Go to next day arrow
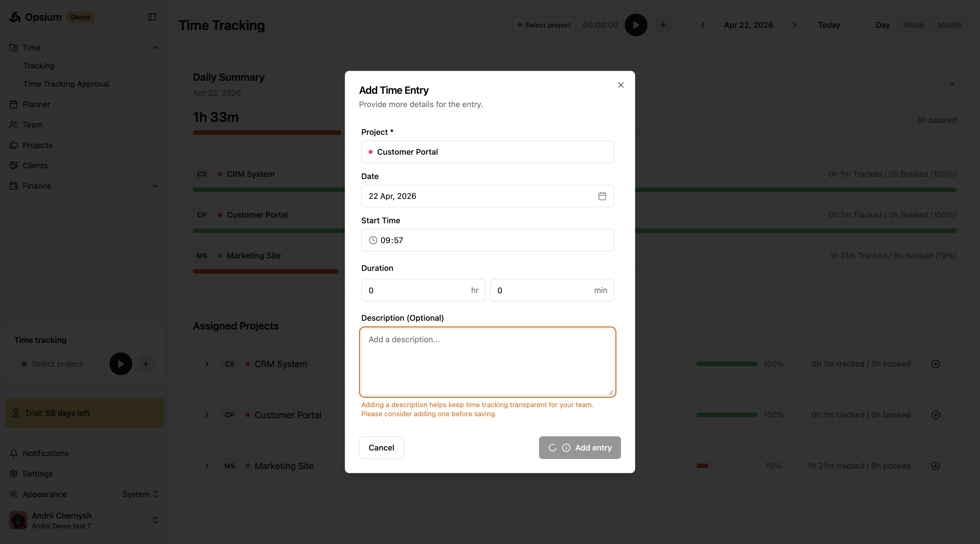The image size is (980, 544). point(794,25)
